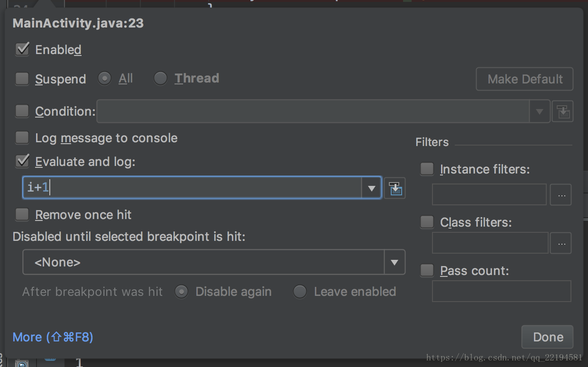Image resolution: width=588 pixels, height=367 pixels.
Task: Click the Instance filters text field
Action: (489, 195)
